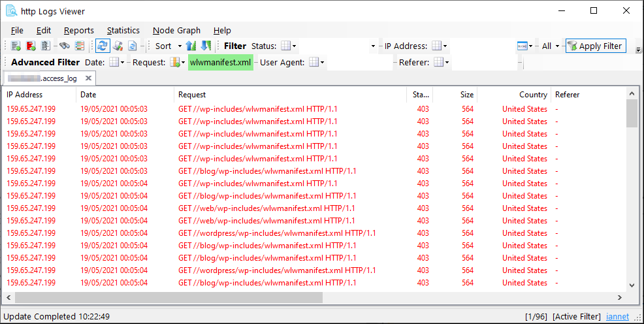Viewport: 644px width, 324px height.
Task: Click the colored rows highlight icon
Action: (79, 46)
